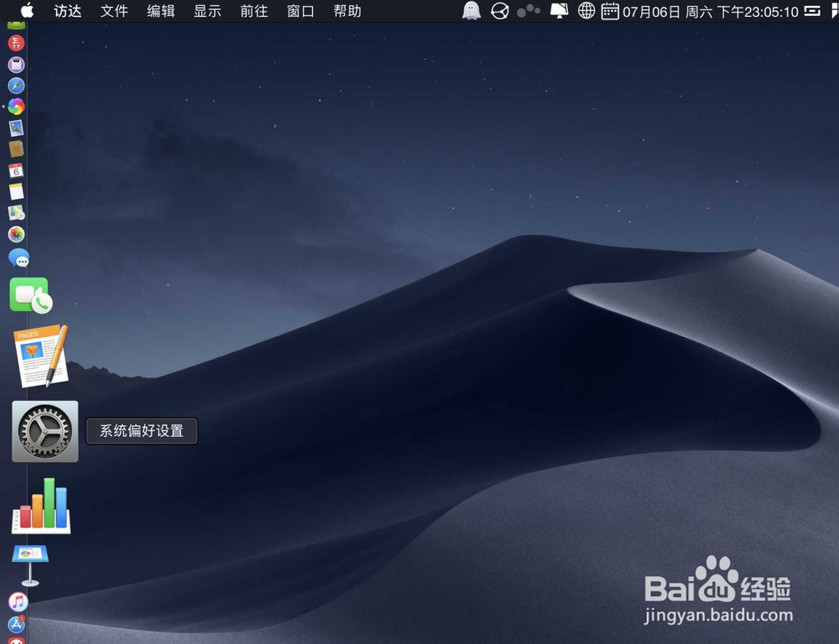This screenshot has height=644, width=839.
Task: Open the globe input source menu
Action: (x=586, y=11)
